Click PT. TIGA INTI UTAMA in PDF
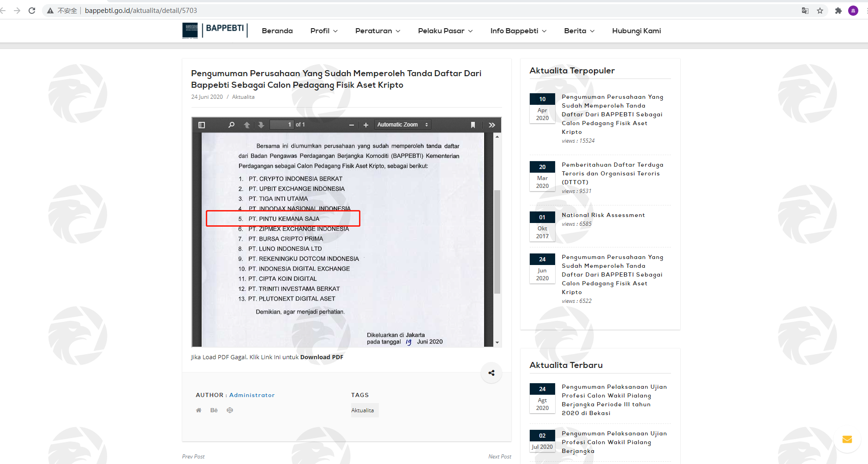Screen dimensions: 868x464 pos(278,199)
